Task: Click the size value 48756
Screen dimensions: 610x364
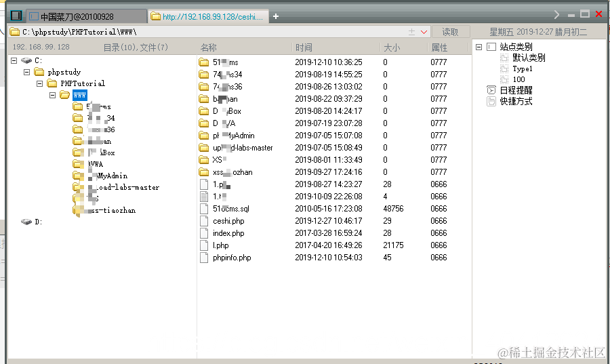Action: coord(393,209)
